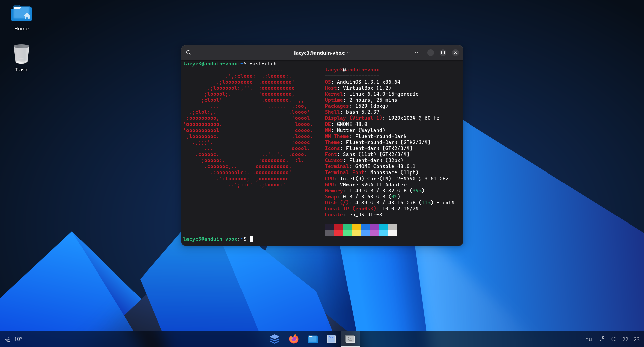Click the WM Theme: Fluent-round-Dark line

point(366,136)
